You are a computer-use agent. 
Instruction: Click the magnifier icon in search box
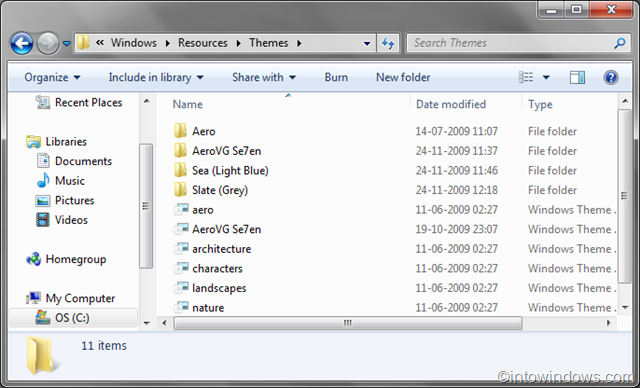[620, 43]
